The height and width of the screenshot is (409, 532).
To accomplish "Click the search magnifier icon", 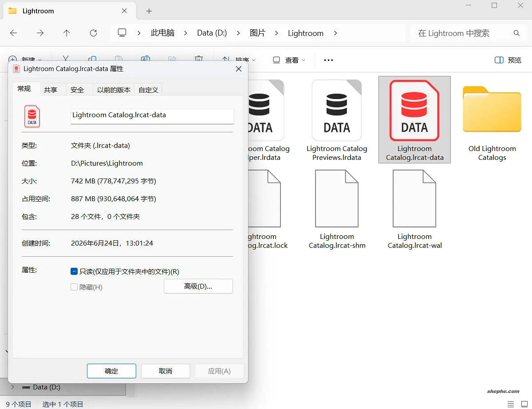I will [516, 33].
